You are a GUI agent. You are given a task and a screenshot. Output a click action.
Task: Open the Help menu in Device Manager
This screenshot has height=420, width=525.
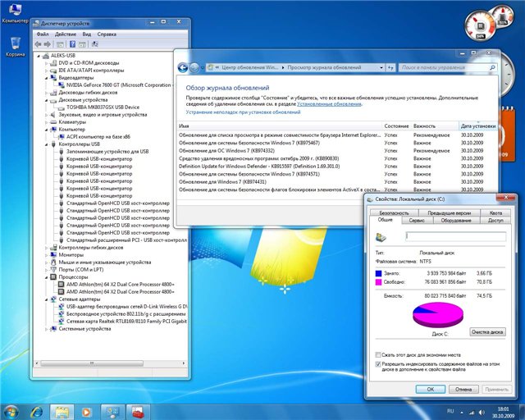pos(107,34)
